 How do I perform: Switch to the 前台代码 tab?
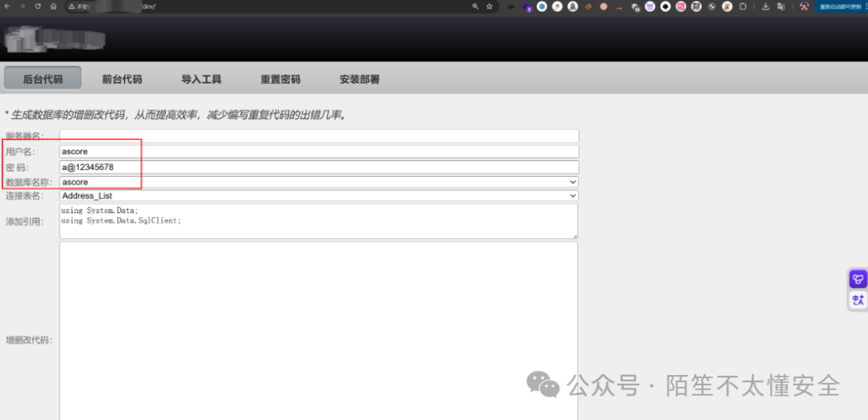(x=122, y=79)
